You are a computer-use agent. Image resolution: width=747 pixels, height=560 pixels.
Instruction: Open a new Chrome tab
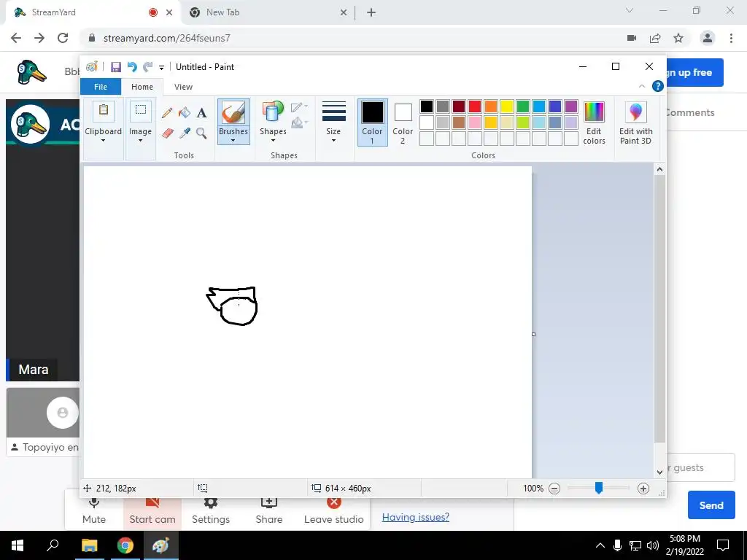click(x=371, y=12)
